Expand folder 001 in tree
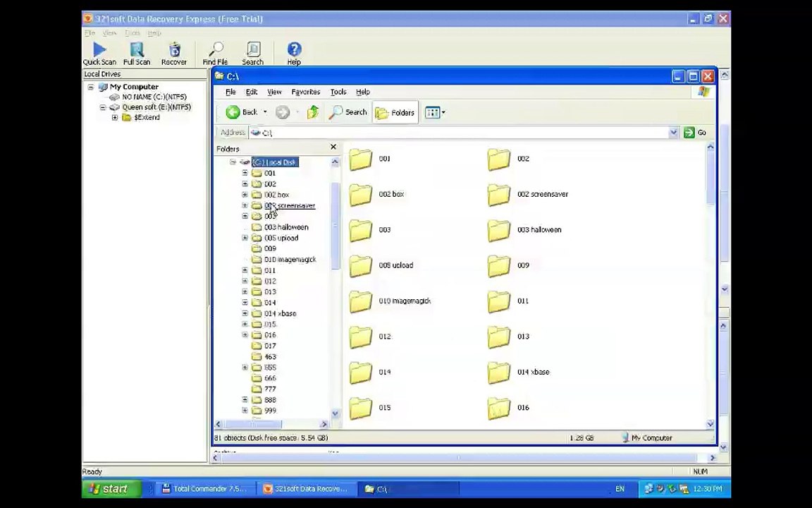The width and height of the screenshot is (812, 508). point(245,173)
